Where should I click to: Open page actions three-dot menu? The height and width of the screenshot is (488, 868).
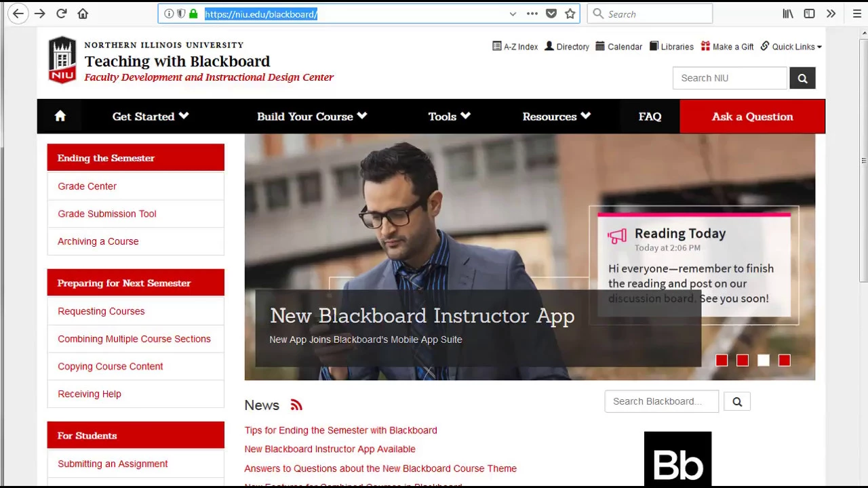[x=532, y=14]
